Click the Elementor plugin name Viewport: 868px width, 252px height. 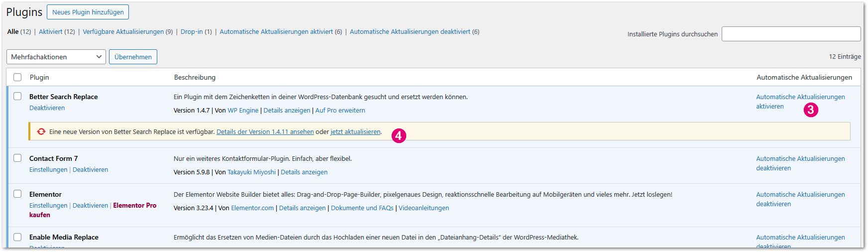tap(45, 194)
